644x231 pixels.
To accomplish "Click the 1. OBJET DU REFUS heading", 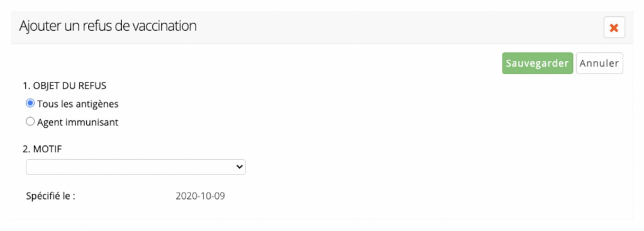I will point(65,86).
